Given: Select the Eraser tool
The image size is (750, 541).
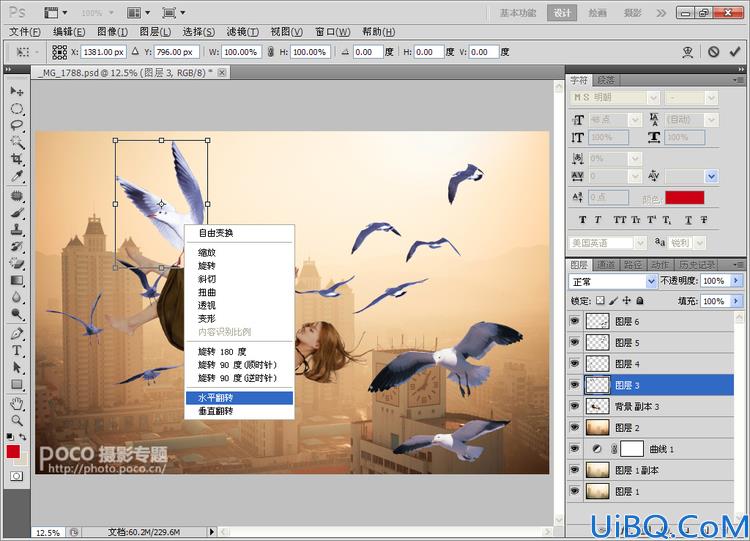Looking at the screenshot, I should pos(17,263).
